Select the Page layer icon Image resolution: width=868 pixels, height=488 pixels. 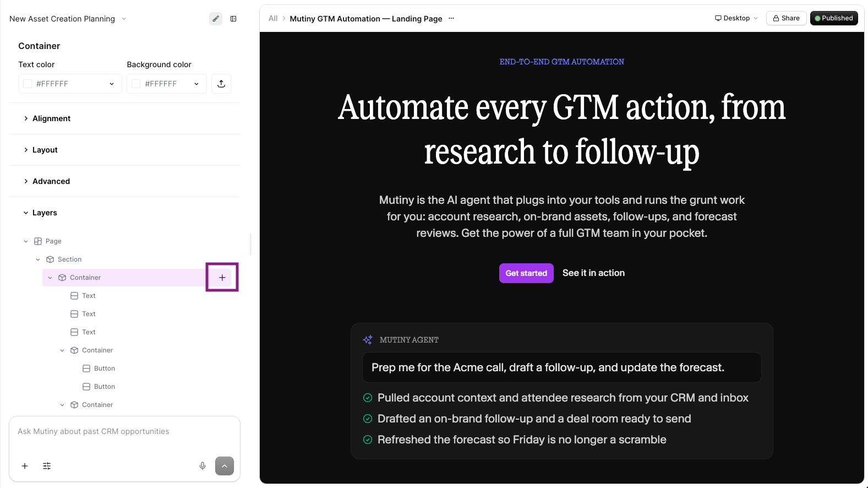point(38,241)
